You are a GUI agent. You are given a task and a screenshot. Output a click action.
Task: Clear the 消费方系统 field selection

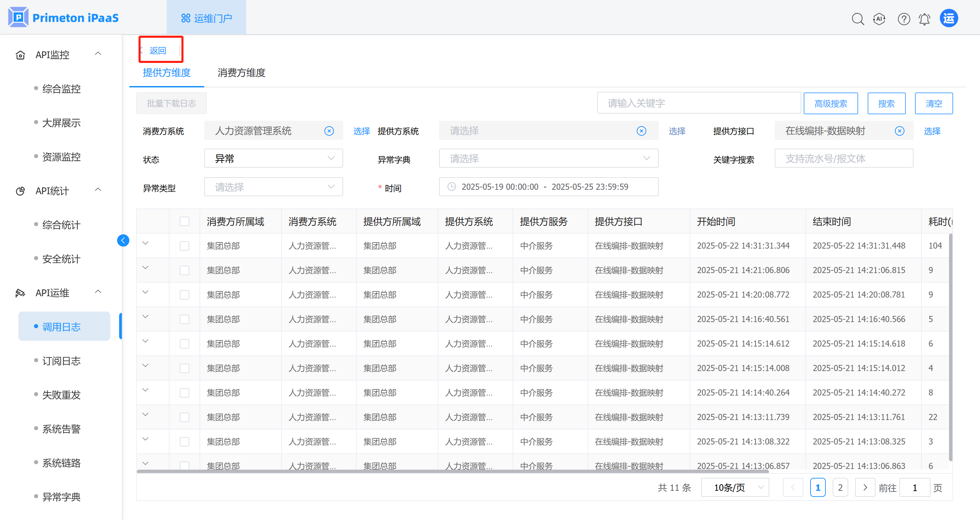[329, 131]
